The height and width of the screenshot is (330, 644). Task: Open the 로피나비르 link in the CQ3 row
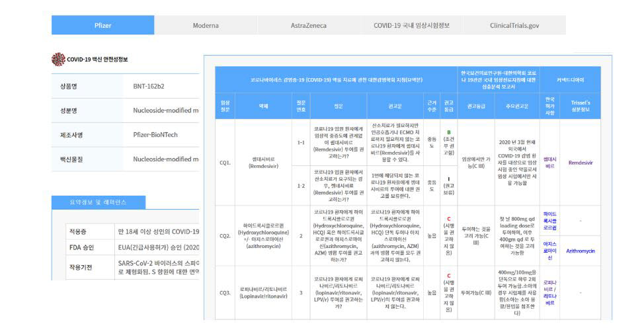pyautogui.click(x=549, y=286)
